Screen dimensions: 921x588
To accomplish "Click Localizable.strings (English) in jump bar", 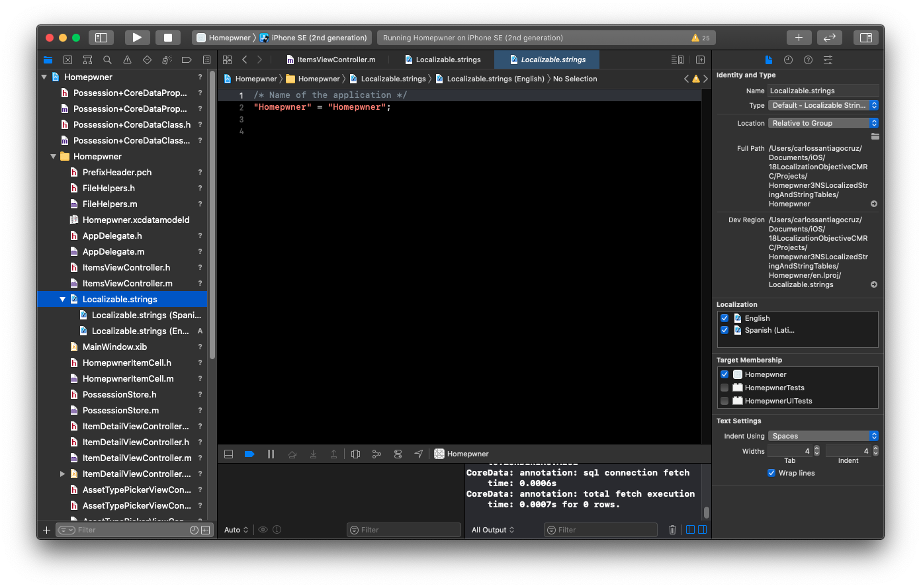I will tap(490, 79).
